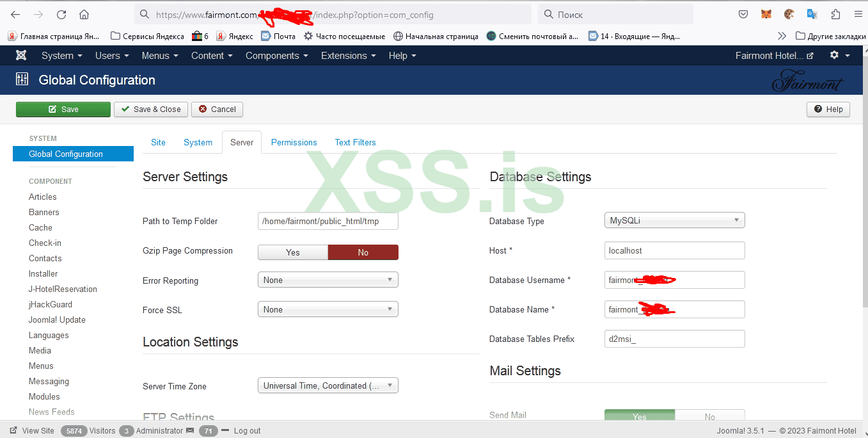Expand the System top menu
Viewport: 868px width, 438px height.
62,56
